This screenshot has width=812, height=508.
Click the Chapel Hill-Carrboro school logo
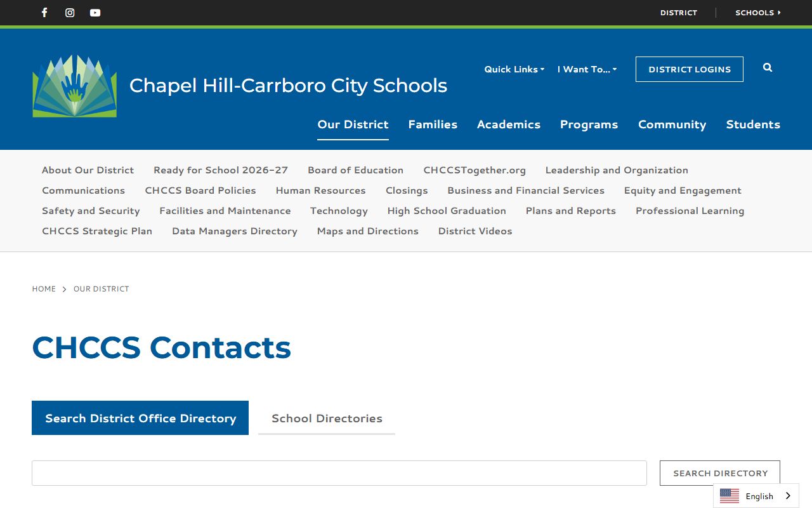click(x=75, y=86)
